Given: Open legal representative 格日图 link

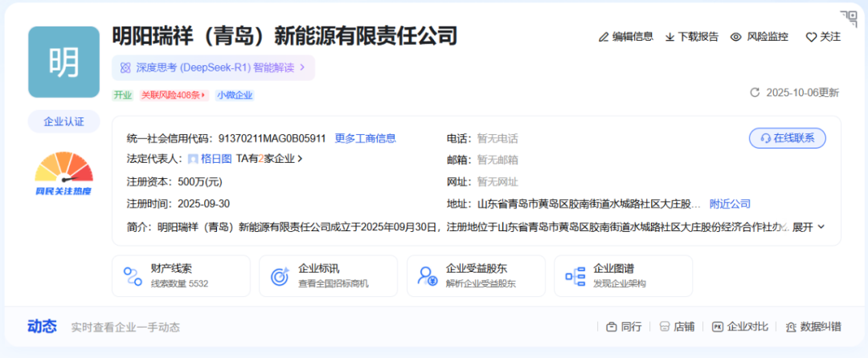Looking at the screenshot, I should click(216, 159).
